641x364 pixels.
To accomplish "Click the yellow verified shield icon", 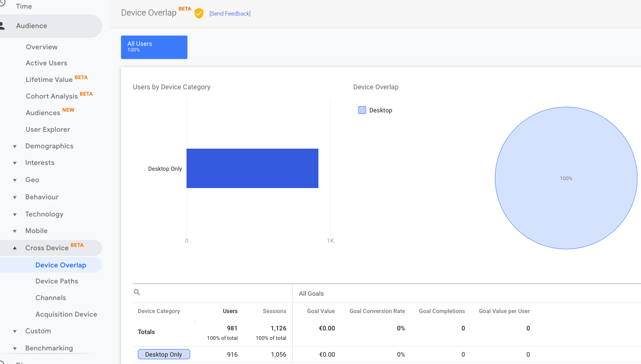I will [199, 13].
